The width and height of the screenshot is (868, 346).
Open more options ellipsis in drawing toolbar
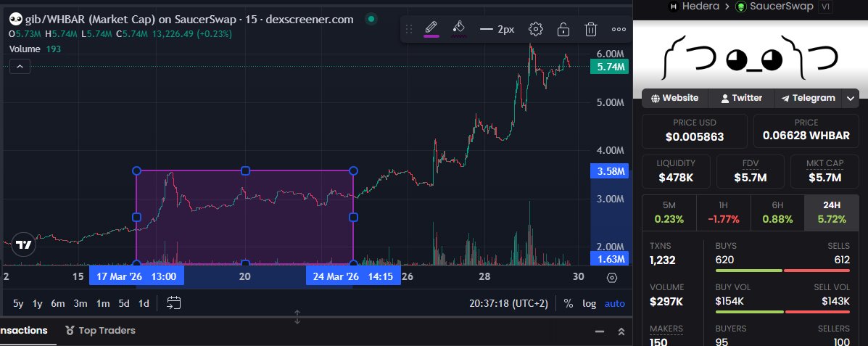(x=619, y=29)
